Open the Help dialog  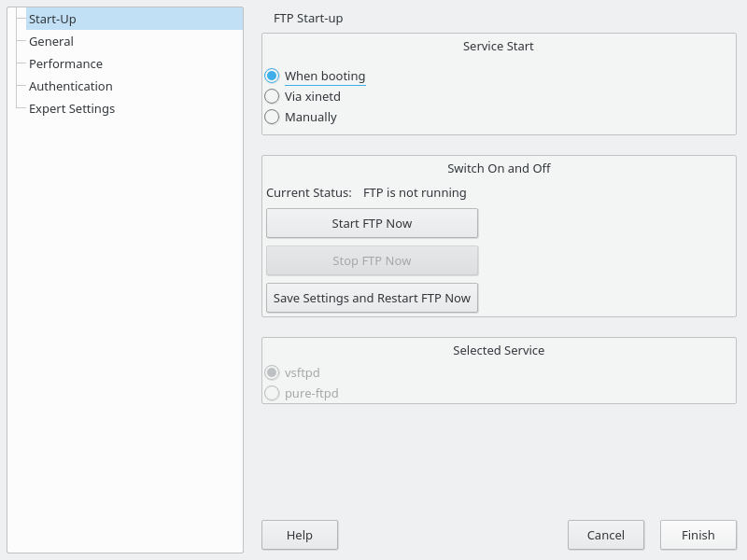(x=300, y=535)
